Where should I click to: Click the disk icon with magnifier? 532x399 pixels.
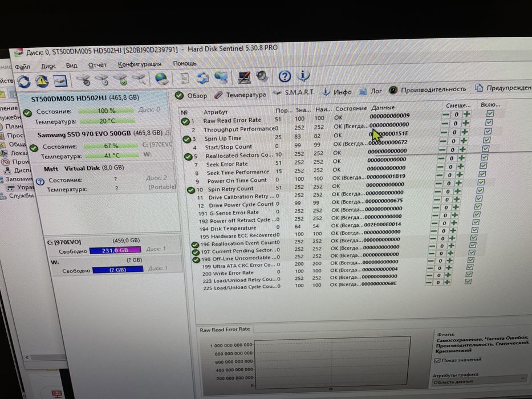pyautogui.click(x=139, y=79)
